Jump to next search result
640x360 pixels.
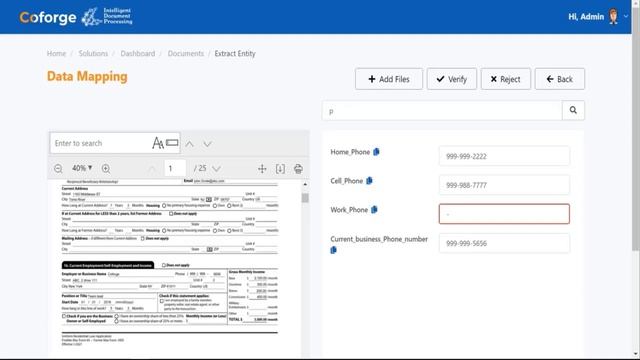pyautogui.click(x=207, y=144)
